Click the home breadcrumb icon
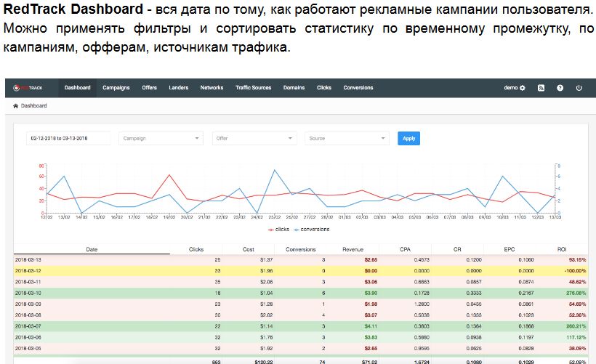The height and width of the screenshot is (364, 596). click(x=15, y=105)
